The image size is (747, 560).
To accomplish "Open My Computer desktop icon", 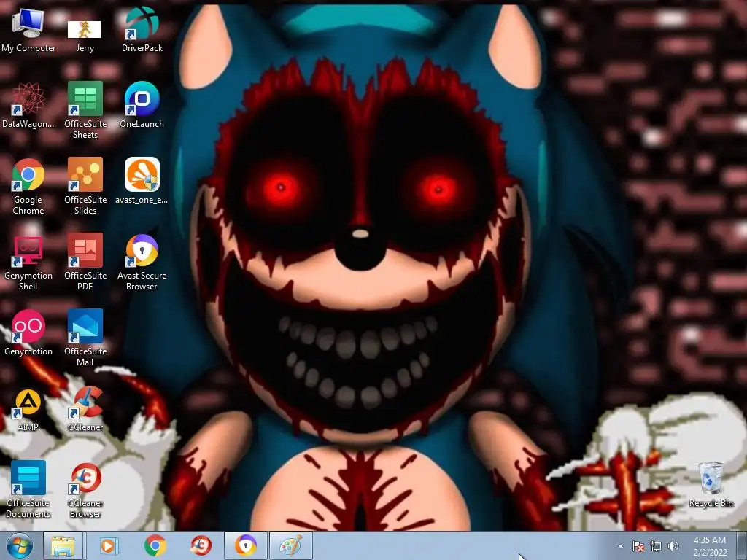I will click(28, 29).
